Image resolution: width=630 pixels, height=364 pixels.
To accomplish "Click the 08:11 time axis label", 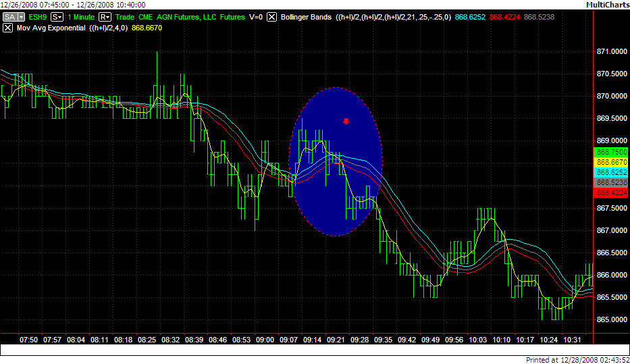I will [99, 340].
